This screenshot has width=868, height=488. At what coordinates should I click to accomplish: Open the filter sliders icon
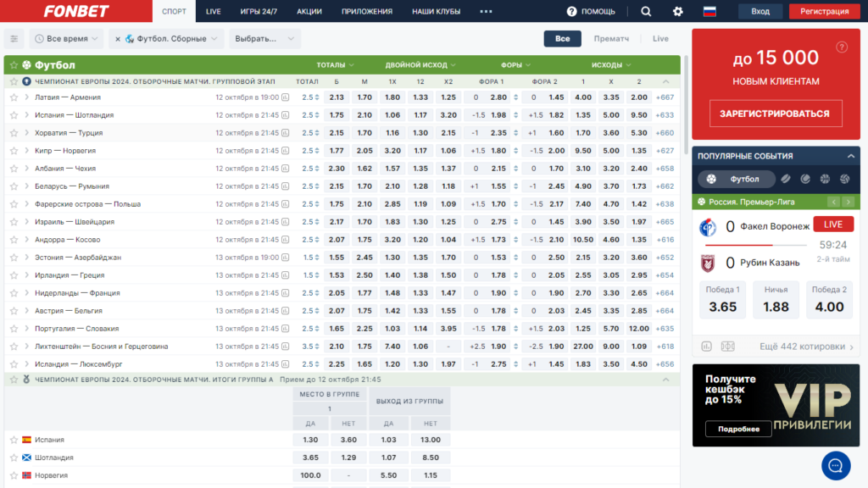click(14, 39)
